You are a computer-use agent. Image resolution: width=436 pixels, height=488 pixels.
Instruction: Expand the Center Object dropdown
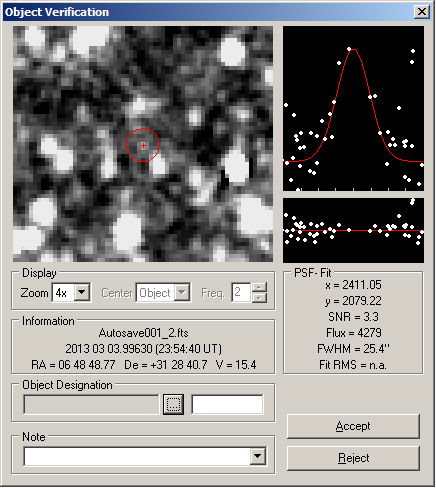tap(182, 293)
